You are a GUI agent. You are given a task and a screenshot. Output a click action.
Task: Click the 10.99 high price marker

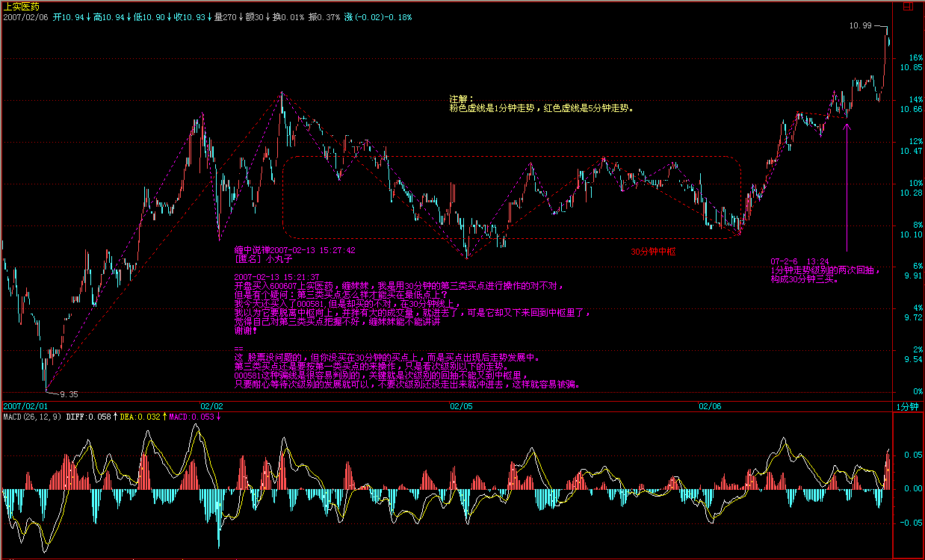(x=860, y=26)
